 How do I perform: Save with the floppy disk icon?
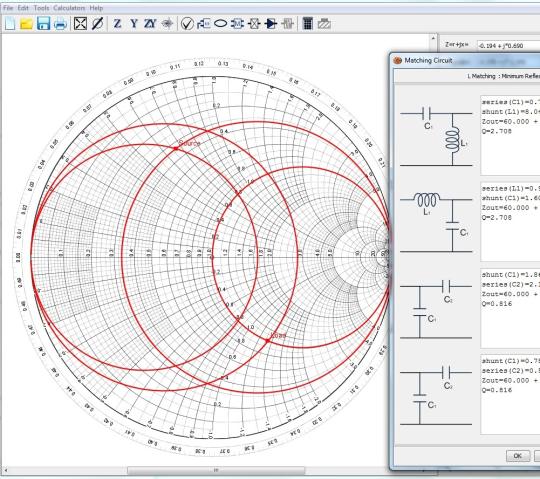43,24
